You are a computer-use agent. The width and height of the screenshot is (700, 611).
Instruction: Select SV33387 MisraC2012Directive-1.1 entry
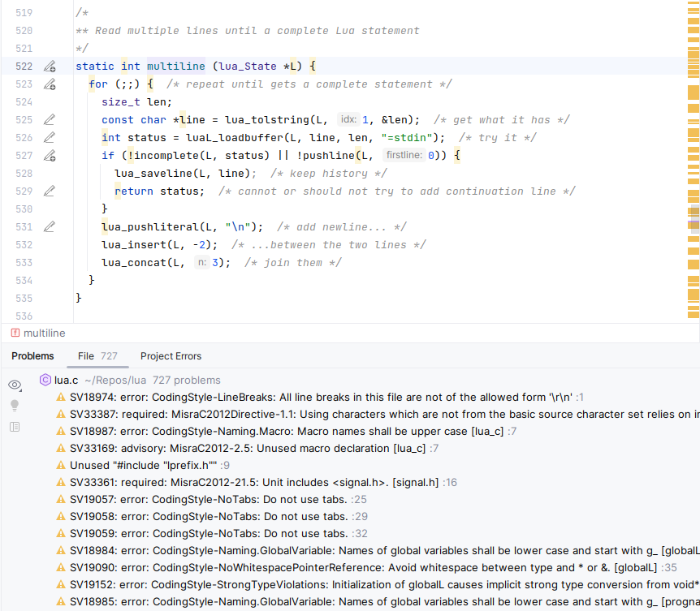click(x=378, y=415)
